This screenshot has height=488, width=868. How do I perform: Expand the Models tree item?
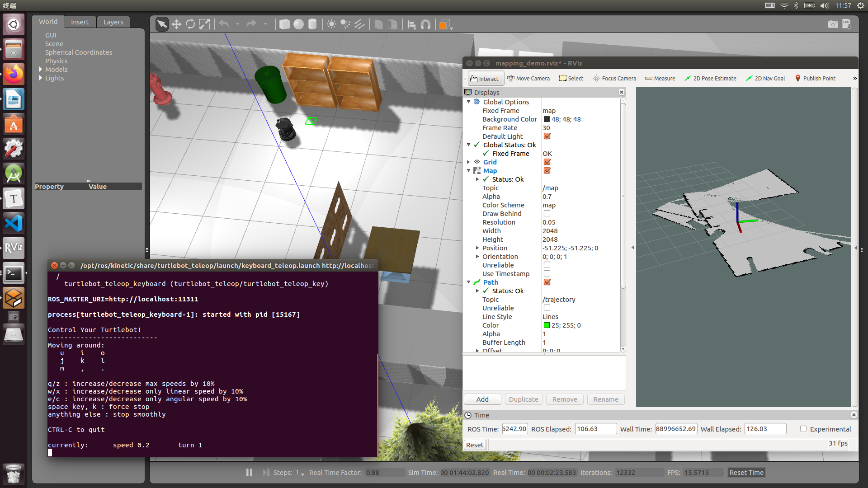(41, 70)
